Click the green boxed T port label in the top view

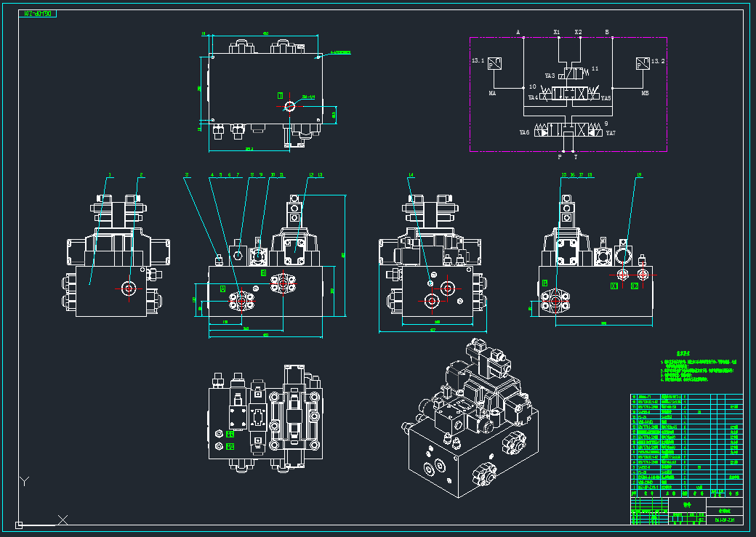(x=280, y=95)
